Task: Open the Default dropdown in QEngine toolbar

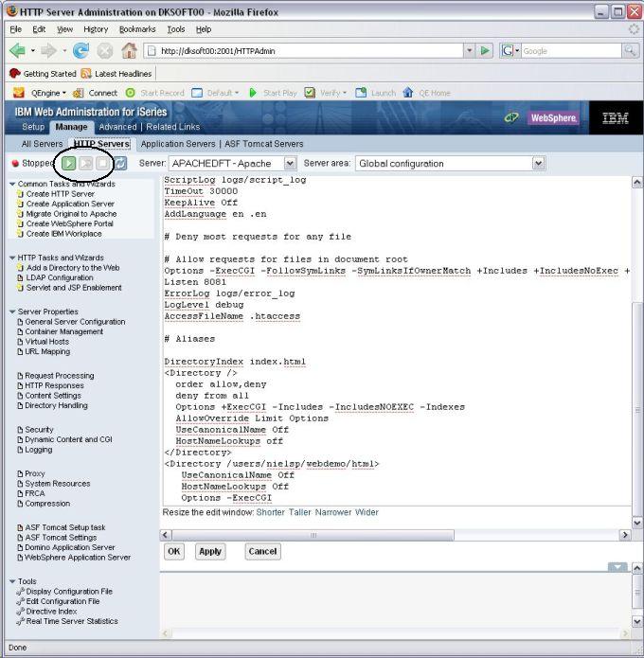Action: (x=237, y=93)
